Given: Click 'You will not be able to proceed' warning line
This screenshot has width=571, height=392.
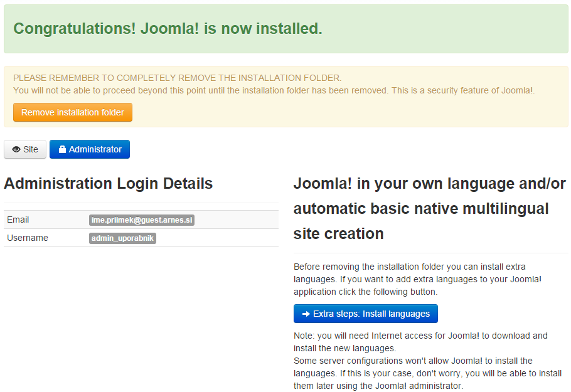Looking at the screenshot, I should (274, 90).
